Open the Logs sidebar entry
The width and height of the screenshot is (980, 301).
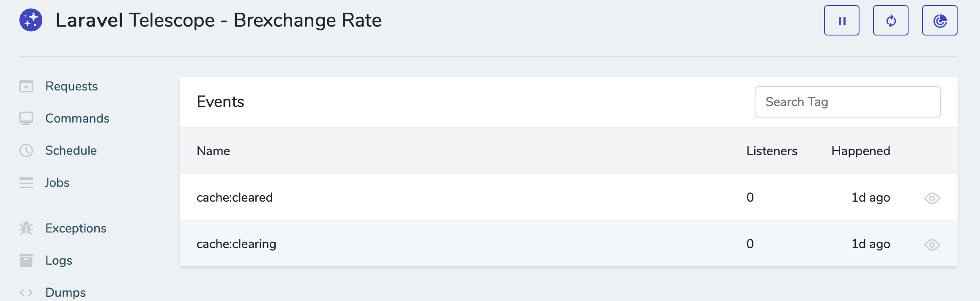point(59,260)
